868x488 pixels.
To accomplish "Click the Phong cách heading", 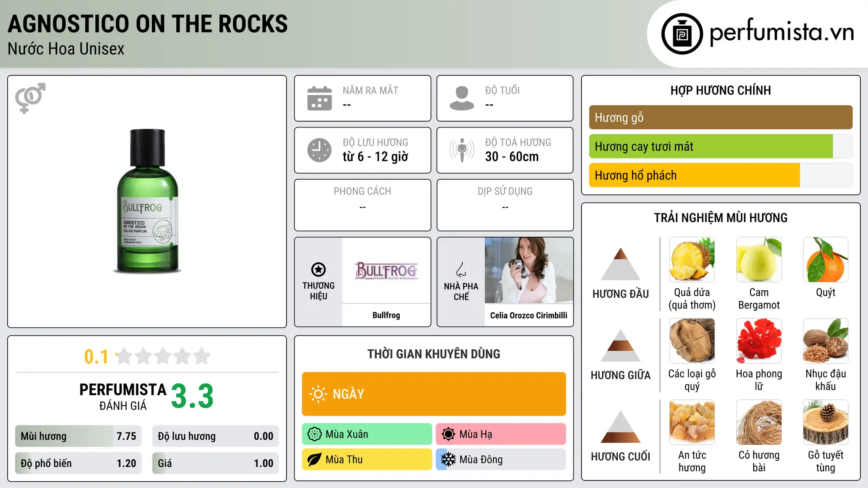I will point(362,191).
